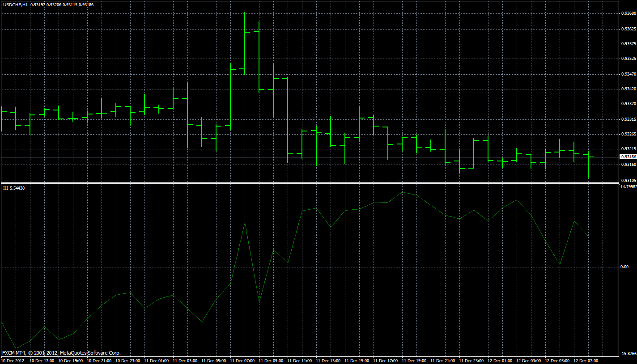
Task: Click the 11 Dec 19:00 time label
Action: coord(415,360)
